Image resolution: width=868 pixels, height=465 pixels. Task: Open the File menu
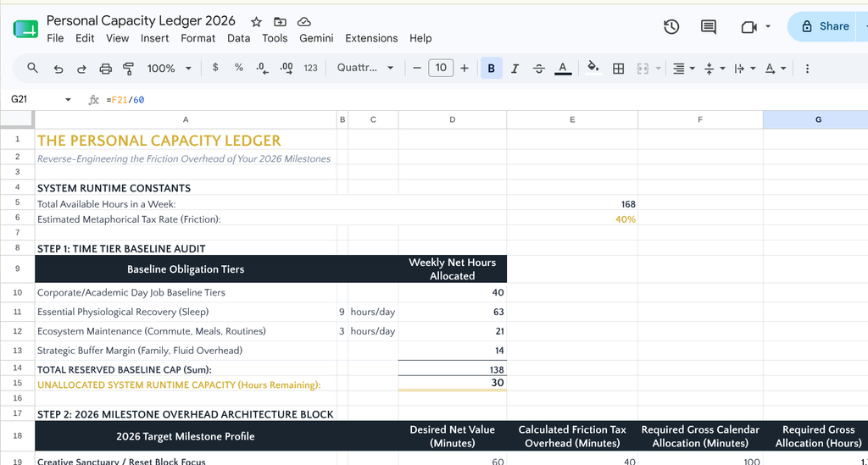[x=55, y=38]
